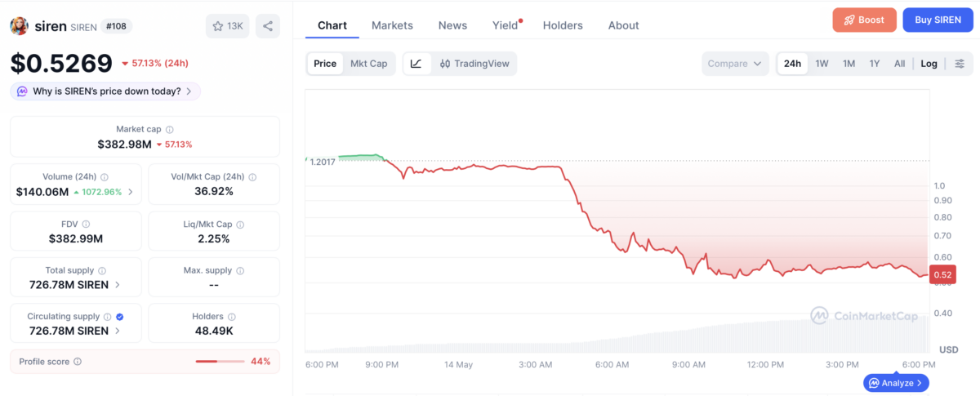
Task: Switch to TradingView chart mode
Action: click(474, 64)
